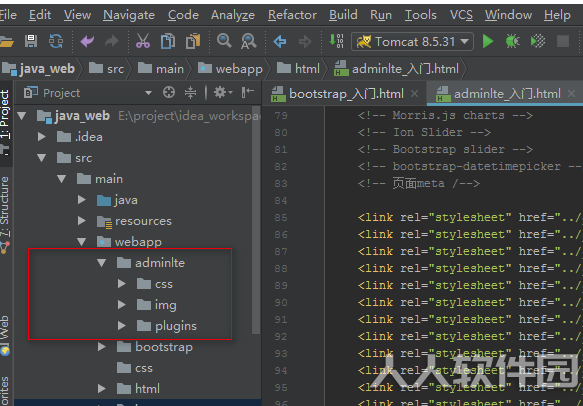Image resolution: width=583 pixels, height=406 pixels.
Task: Click html in the breadcrumb bar
Action: point(299,69)
